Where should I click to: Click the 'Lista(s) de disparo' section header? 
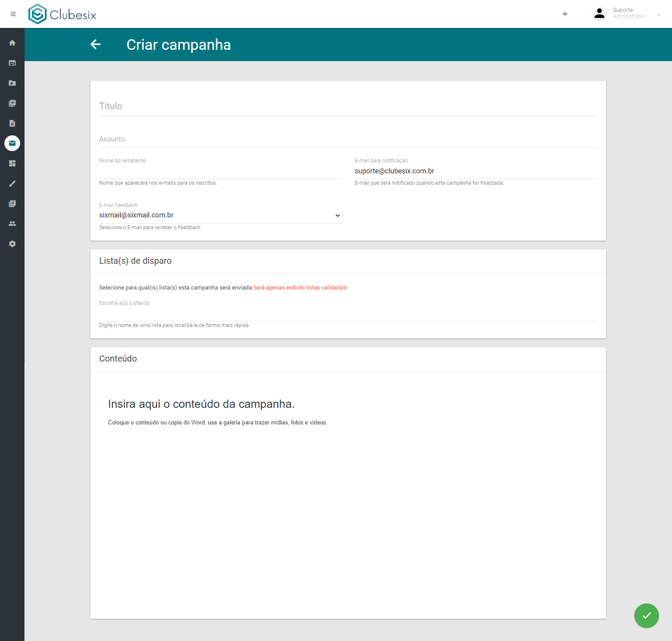tap(135, 261)
